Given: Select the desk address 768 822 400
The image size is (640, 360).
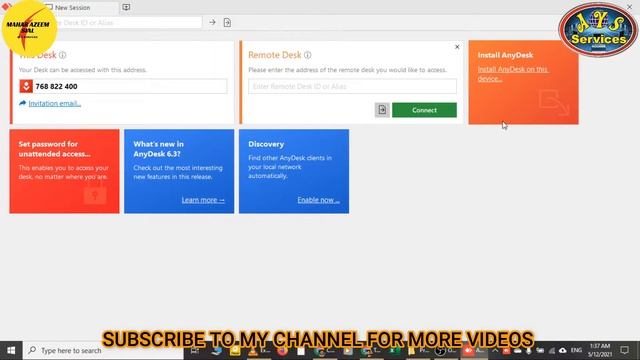Looking at the screenshot, I should click(x=56, y=86).
